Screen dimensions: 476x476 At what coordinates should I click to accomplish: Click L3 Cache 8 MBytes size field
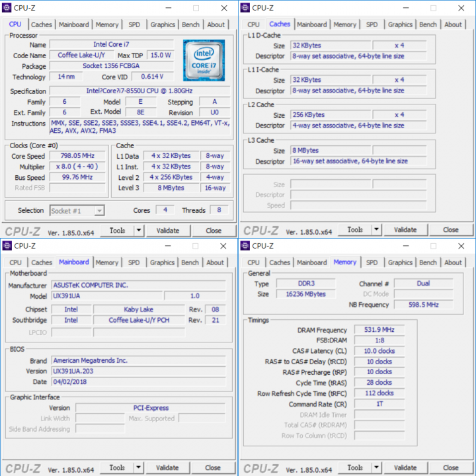(331, 150)
